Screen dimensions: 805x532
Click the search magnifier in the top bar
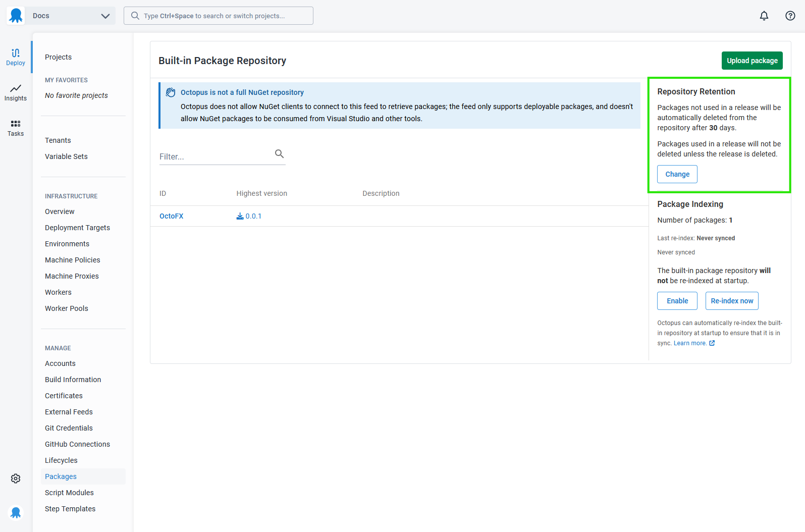[x=135, y=16]
